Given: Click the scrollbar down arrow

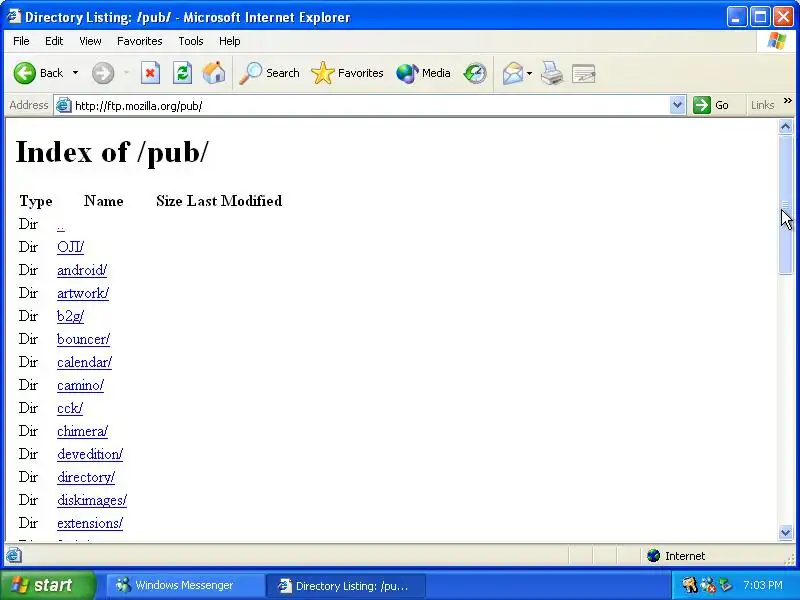Looking at the screenshot, I should point(786,533).
